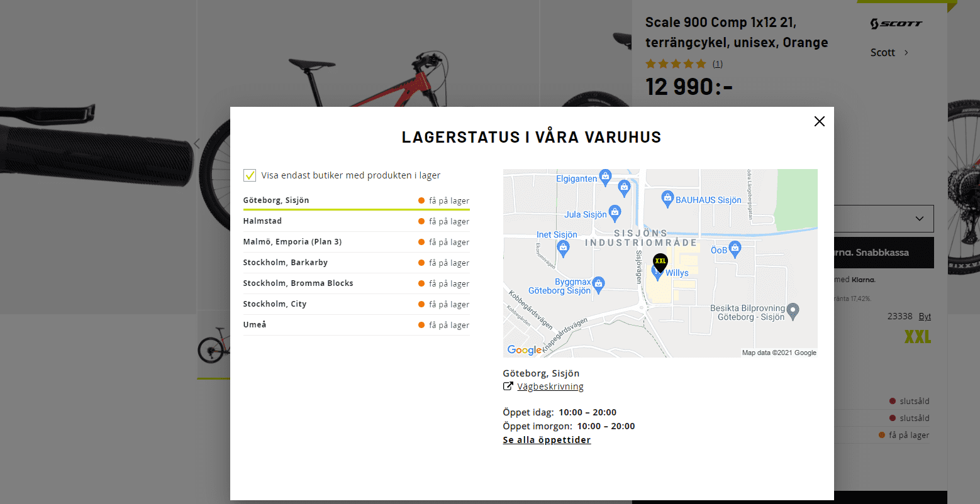This screenshot has height=504, width=980.
Task: Open the Vägbeskrivning directions link
Action: click(x=550, y=386)
